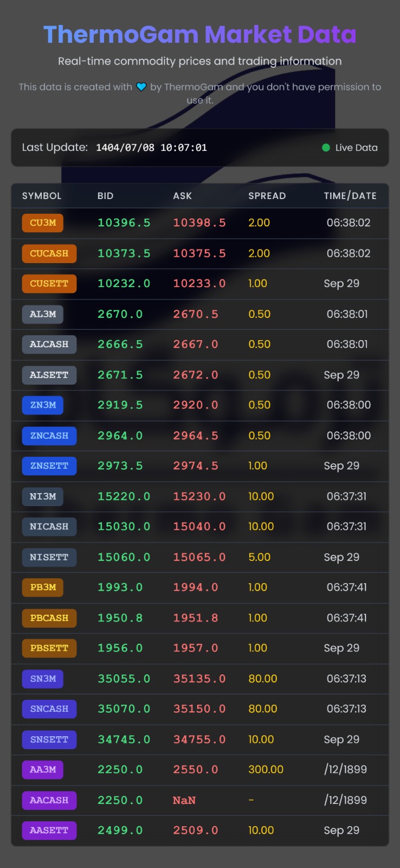Select the SNCASH symbol badge
Viewport: 400px width, 868px height.
click(49, 709)
